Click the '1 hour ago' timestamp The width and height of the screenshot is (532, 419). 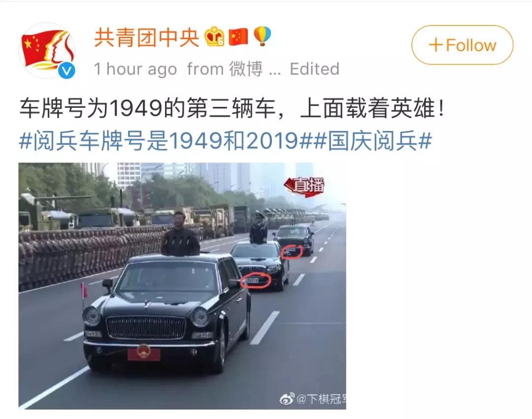(135, 69)
